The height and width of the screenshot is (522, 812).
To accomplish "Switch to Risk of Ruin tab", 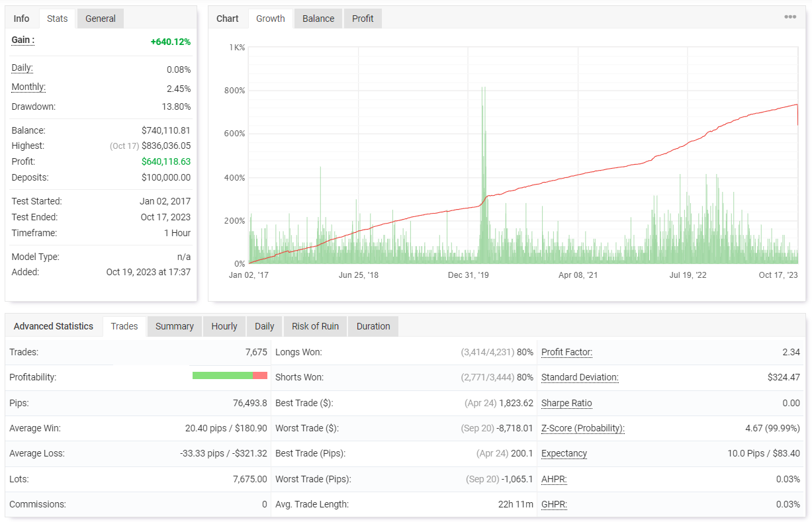I will (x=315, y=326).
